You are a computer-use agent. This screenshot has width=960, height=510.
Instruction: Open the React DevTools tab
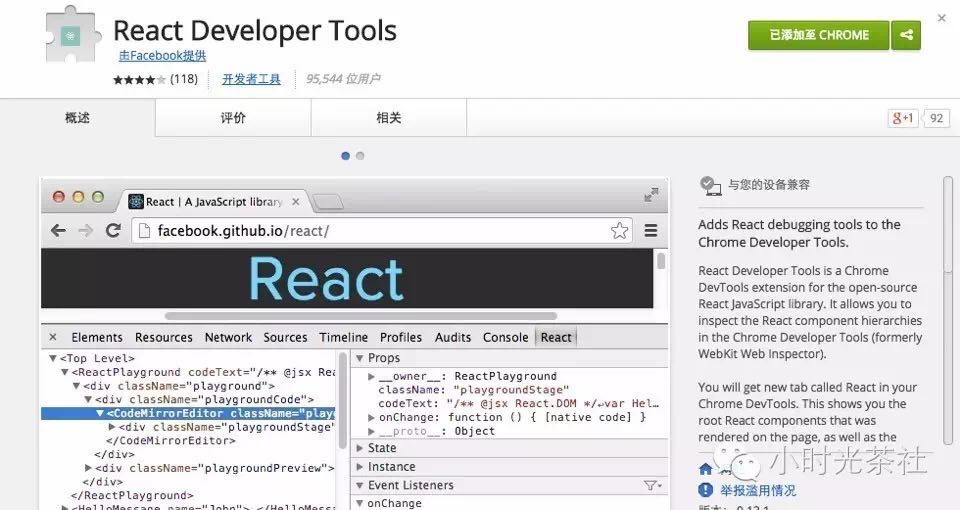(x=556, y=337)
